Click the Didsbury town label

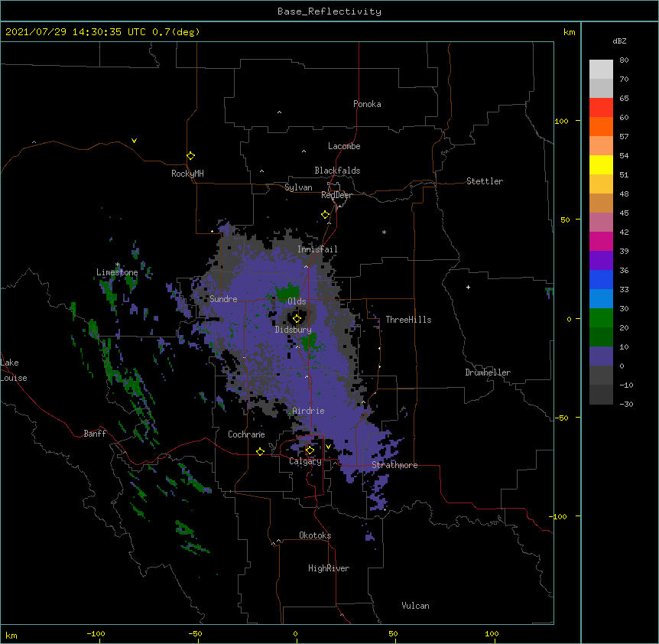(x=293, y=330)
